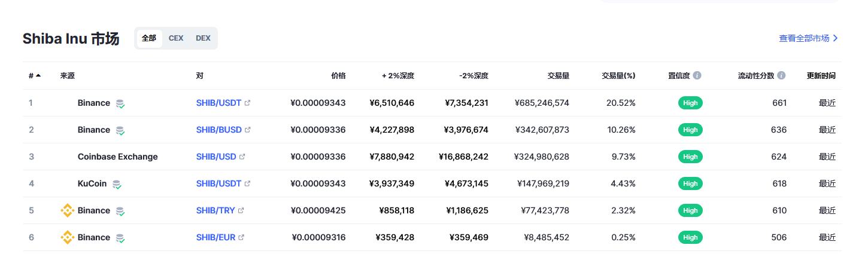Click reserve-verified icon next to KuCoin
Image resolution: width=868 pixels, height=257 pixels.
point(117,184)
